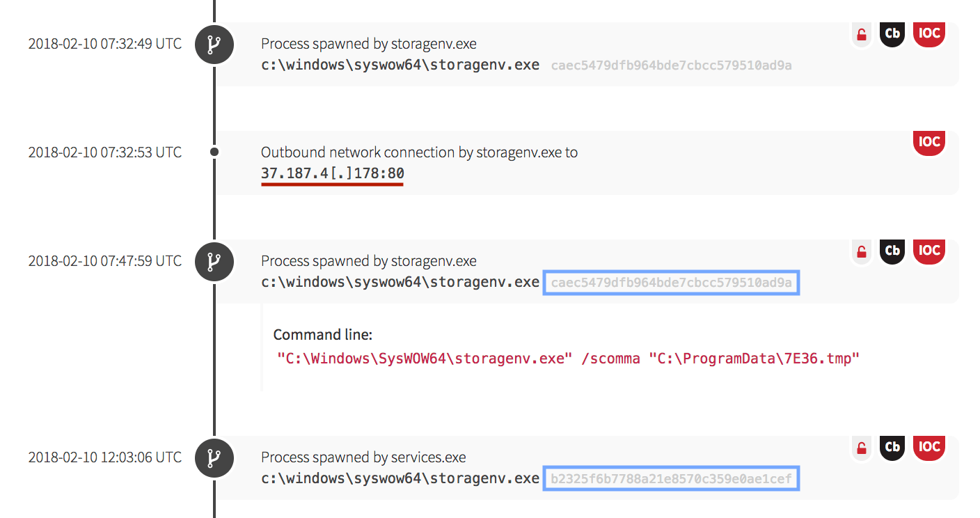Click the IOC badge on the 12:03:06 event

pos(928,447)
